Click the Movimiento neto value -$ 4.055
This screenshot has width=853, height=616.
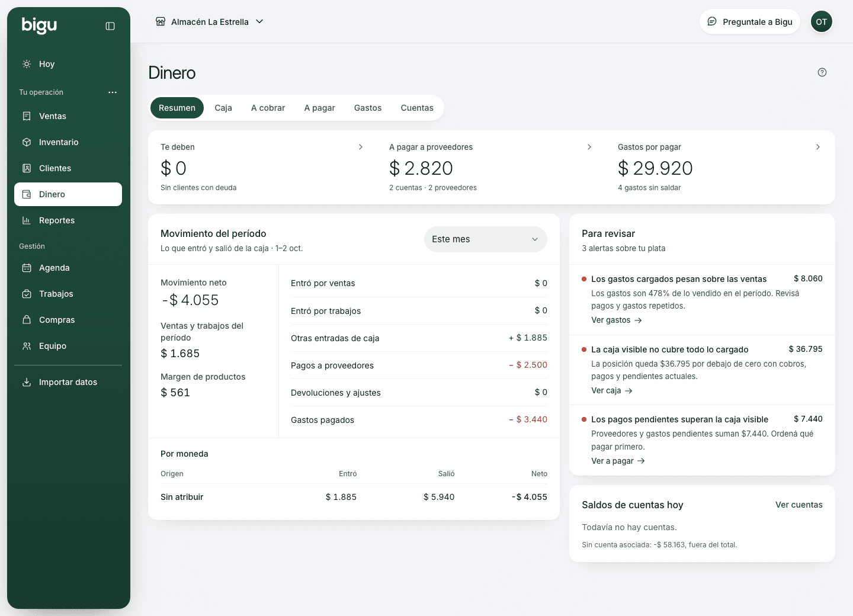click(190, 300)
